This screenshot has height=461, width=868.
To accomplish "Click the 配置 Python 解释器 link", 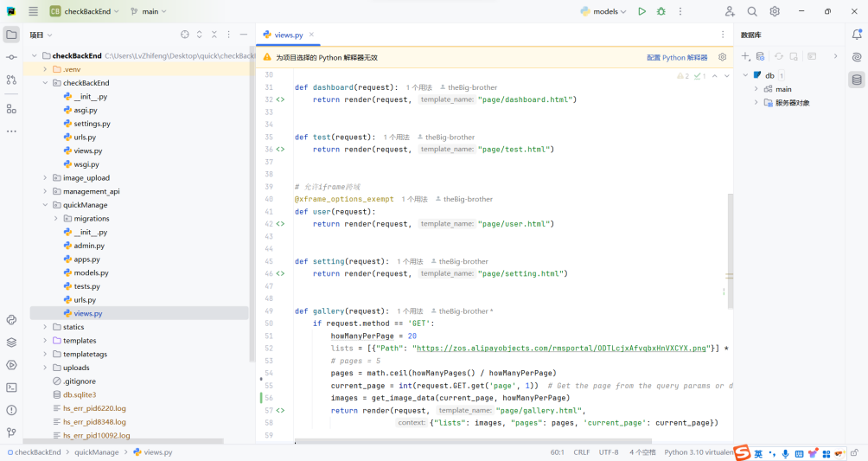I will click(x=677, y=57).
